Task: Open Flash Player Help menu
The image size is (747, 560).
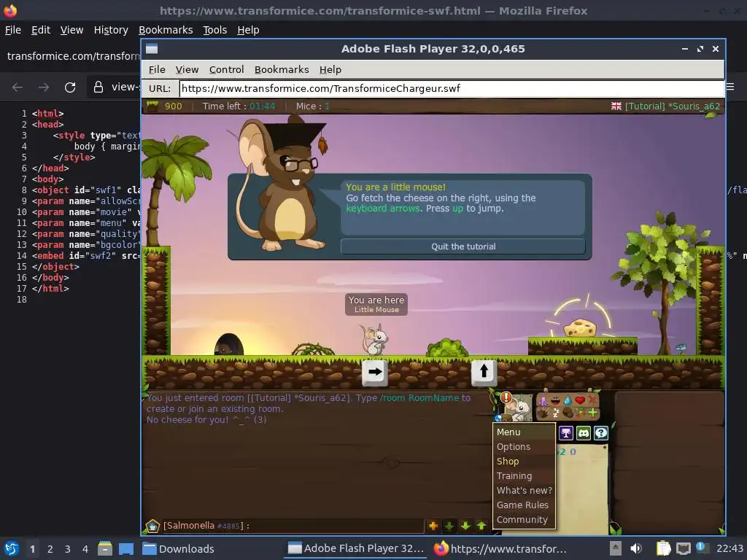Action: pyautogui.click(x=330, y=69)
